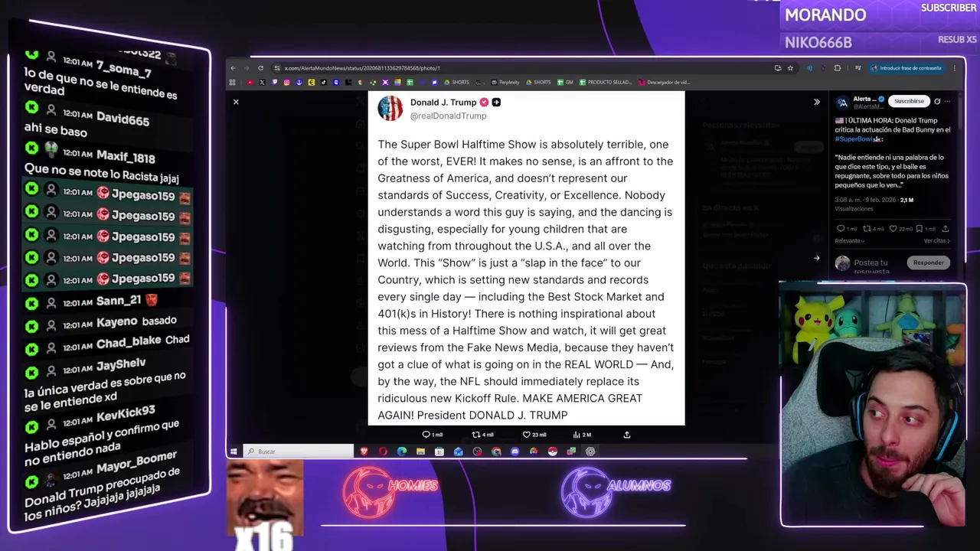Open the GM bookmark
This screenshot has height=551, width=980.
click(565, 82)
